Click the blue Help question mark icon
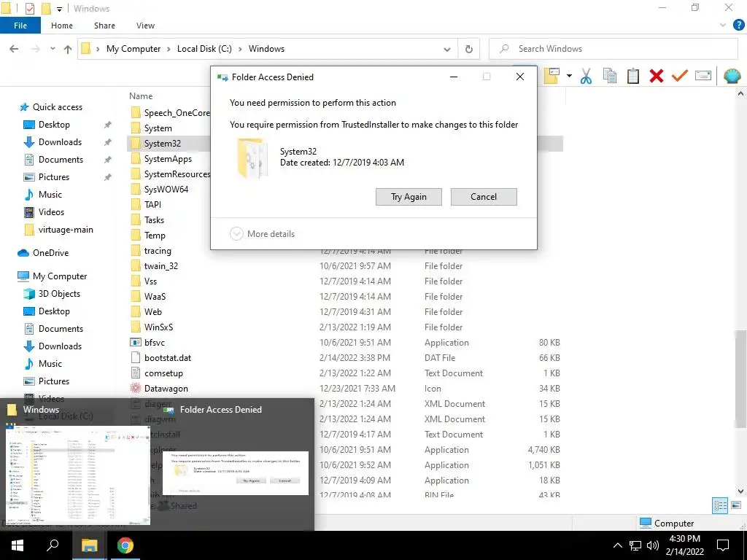Image resolution: width=747 pixels, height=560 pixels. 738,26
